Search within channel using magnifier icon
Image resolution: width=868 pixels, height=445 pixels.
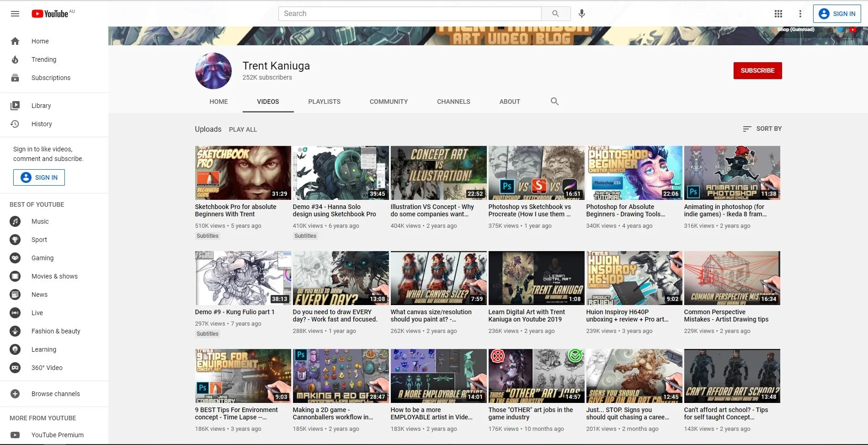pyautogui.click(x=554, y=102)
